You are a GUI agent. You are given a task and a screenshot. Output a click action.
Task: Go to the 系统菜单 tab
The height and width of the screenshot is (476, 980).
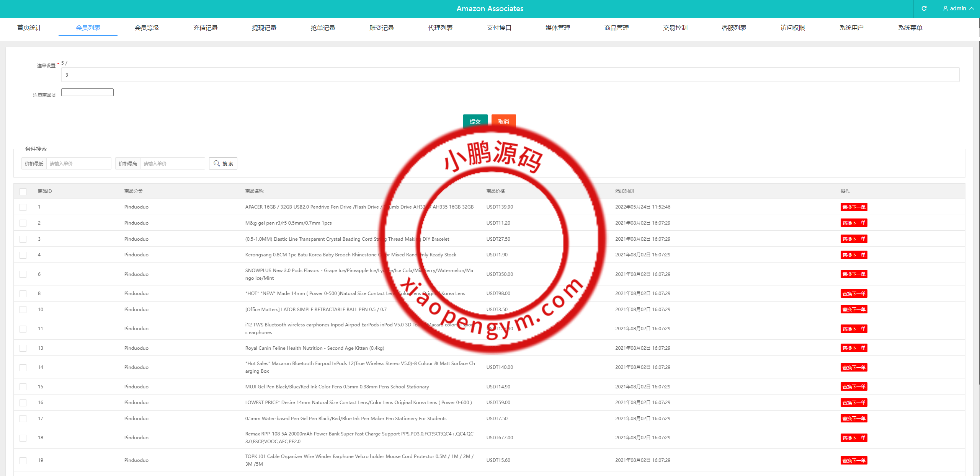tap(910, 28)
